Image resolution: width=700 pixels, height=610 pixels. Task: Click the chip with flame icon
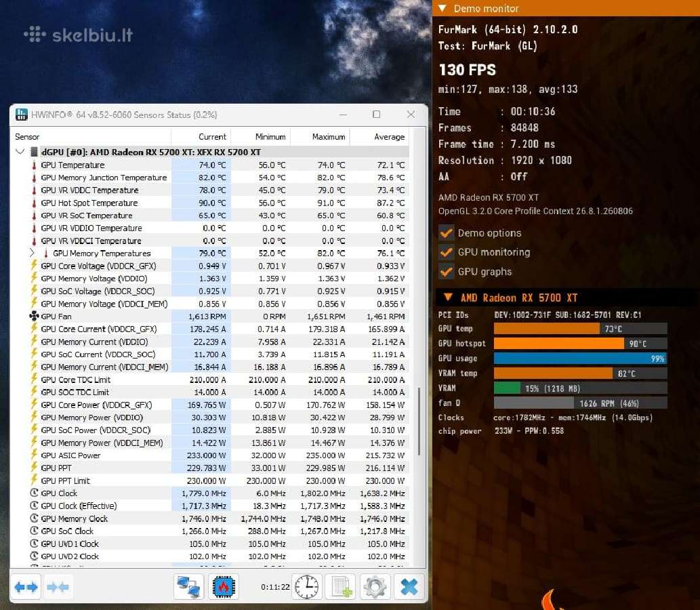[224, 587]
